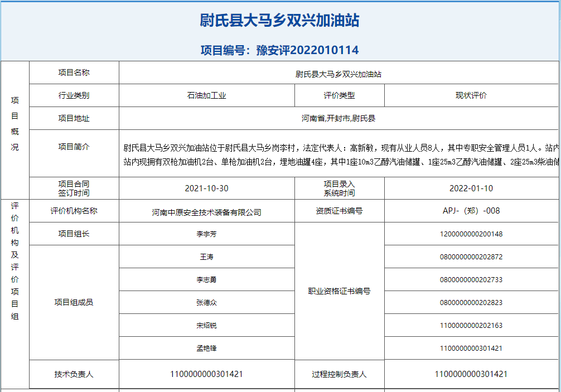Image resolution: width=561 pixels, height=392 pixels.
Task: Select the address 河南省,开封市,尉氏县
Action: click(338, 118)
